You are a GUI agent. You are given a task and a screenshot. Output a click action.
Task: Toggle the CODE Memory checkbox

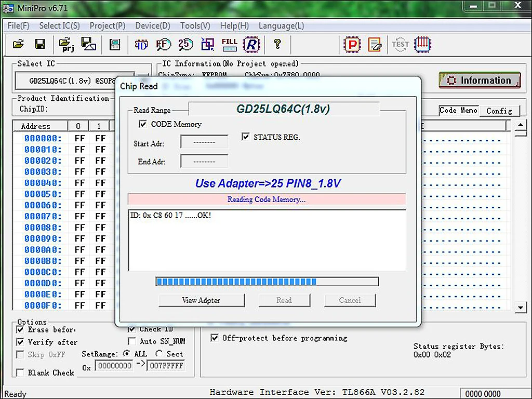coord(143,124)
